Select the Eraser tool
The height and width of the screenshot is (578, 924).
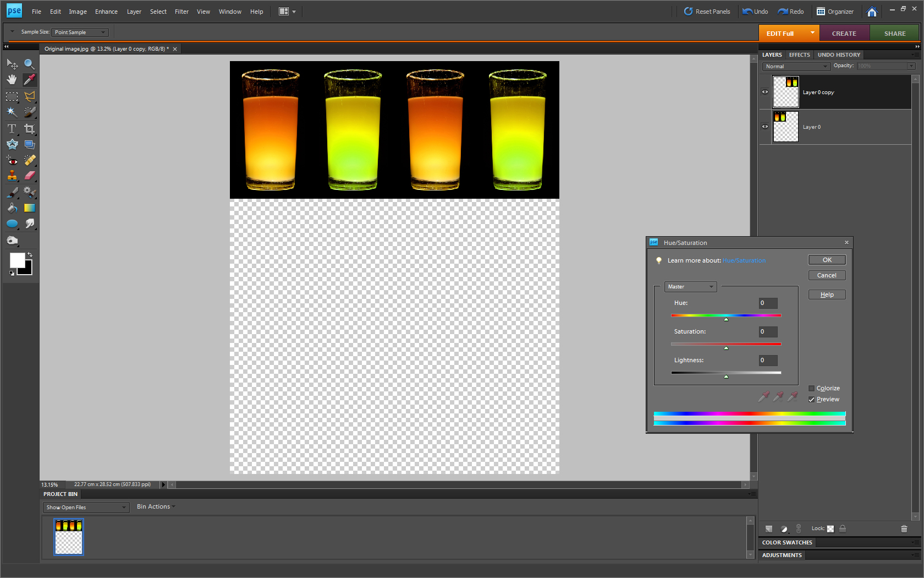tap(30, 176)
